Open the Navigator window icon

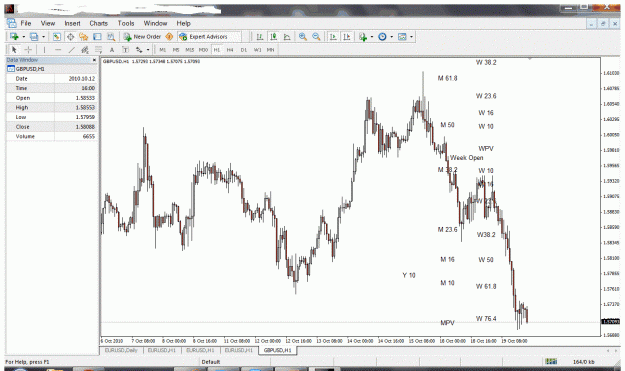coord(84,37)
